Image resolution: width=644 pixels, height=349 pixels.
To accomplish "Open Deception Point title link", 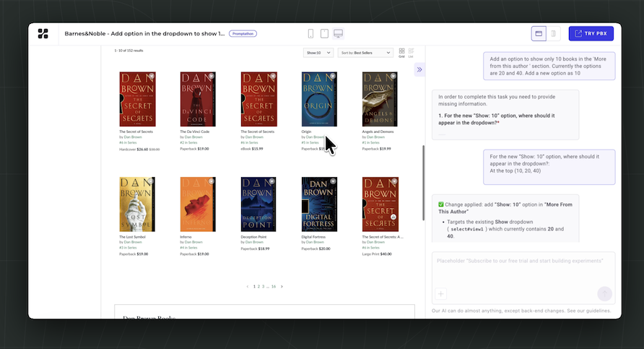I will [253, 237].
